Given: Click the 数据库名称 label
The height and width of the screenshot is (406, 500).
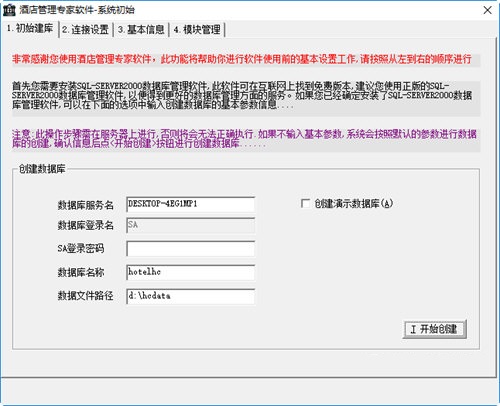Looking at the screenshot, I should pyautogui.click(x=81, y=272).
